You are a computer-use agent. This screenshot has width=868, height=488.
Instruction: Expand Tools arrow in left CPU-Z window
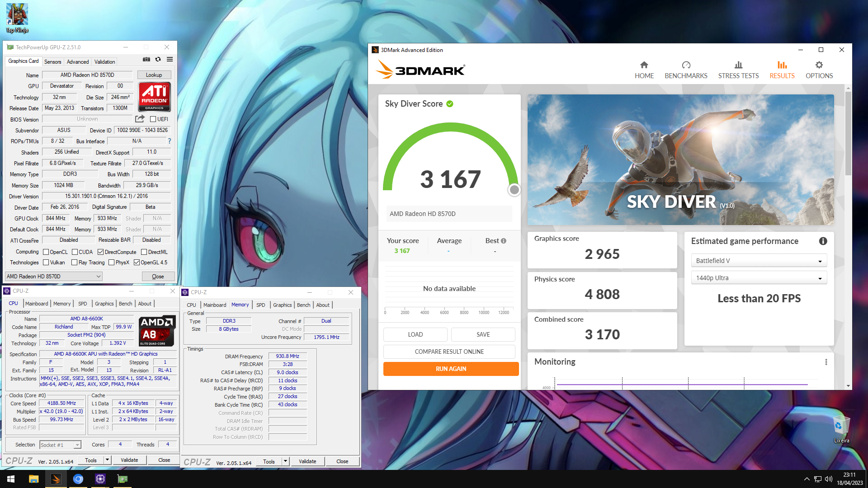[107, 460]
